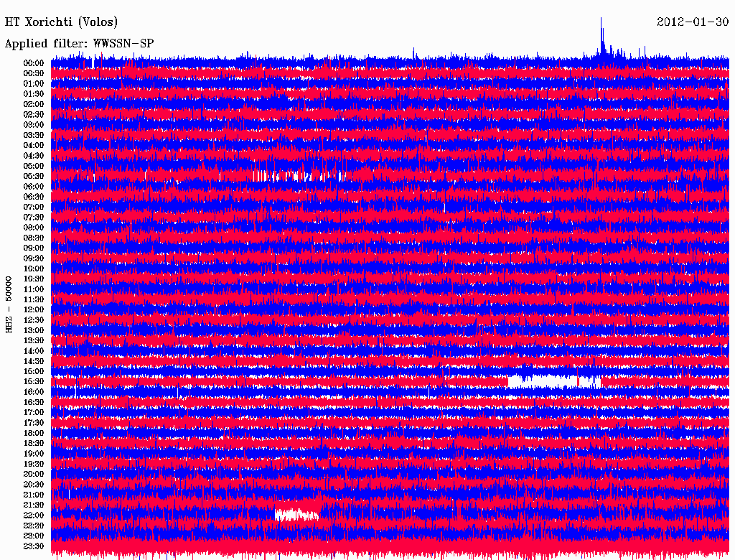735x560 pixels.
Task: Click the vertical HHZ - 50000 axis label
Action: (9, 304)
